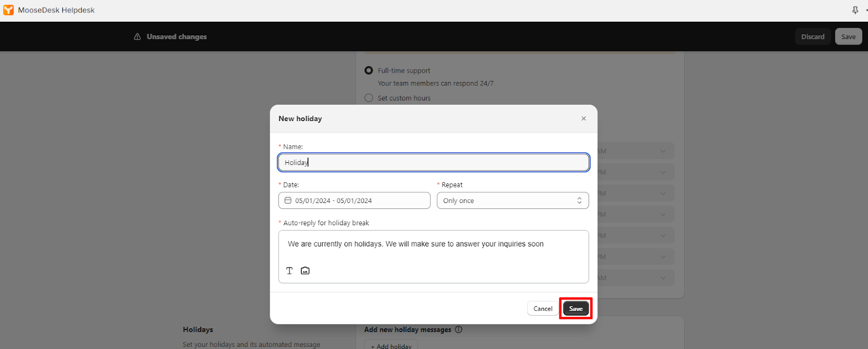The image size is (868, 349).
Task: Click the calendar icon in Date field
Action: click(x=288, y=200)
